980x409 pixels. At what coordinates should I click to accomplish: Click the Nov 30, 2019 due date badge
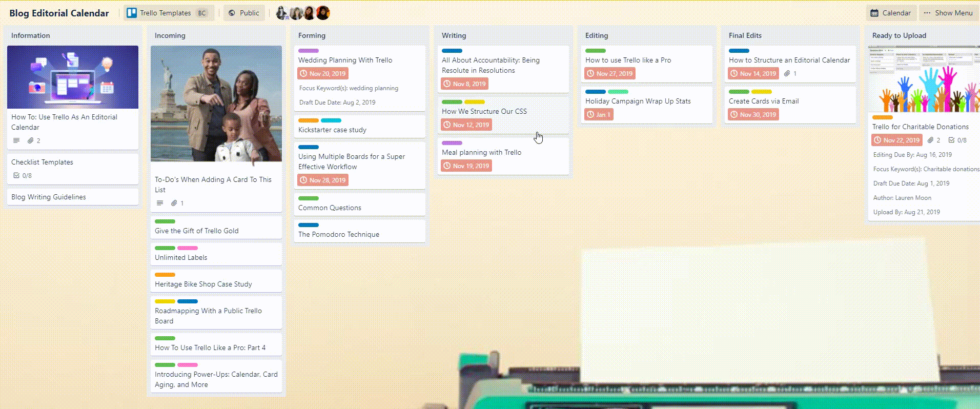point(753,114)
